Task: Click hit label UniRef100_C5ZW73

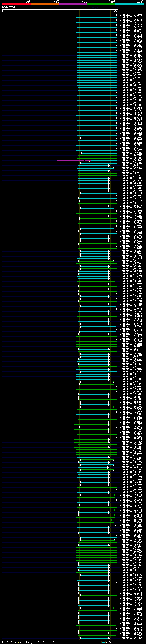Action: [x=131, y=173]
